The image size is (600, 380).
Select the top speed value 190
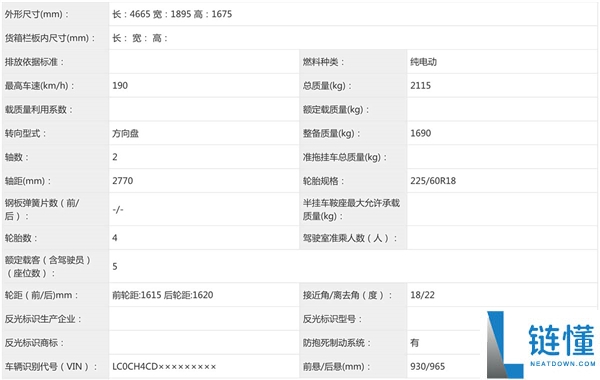click(120, 86)
